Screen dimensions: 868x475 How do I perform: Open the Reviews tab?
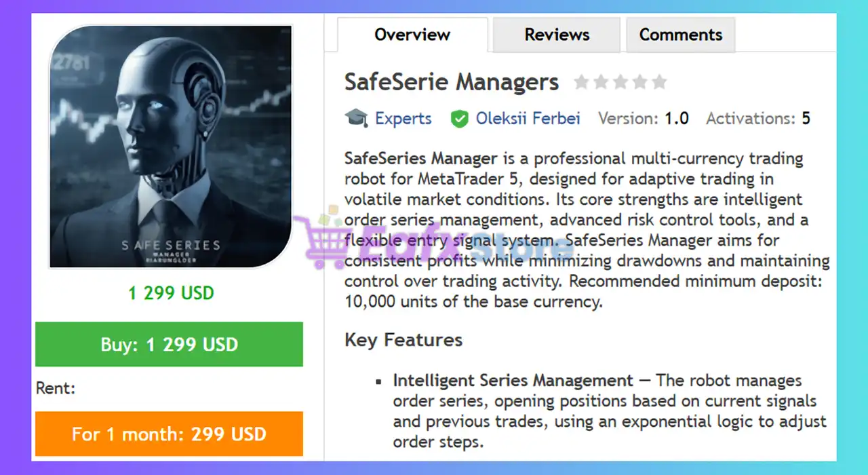pos(557,35)
